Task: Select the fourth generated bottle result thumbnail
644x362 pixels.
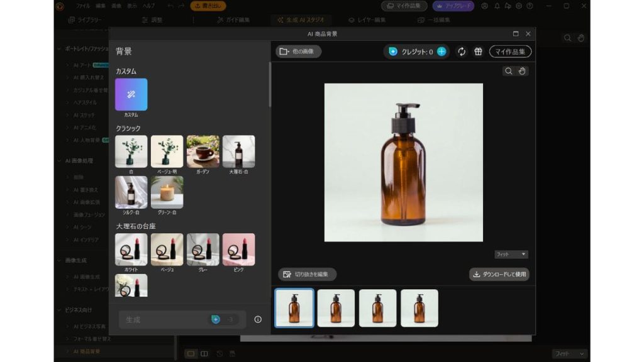Action: pos(419,308)
